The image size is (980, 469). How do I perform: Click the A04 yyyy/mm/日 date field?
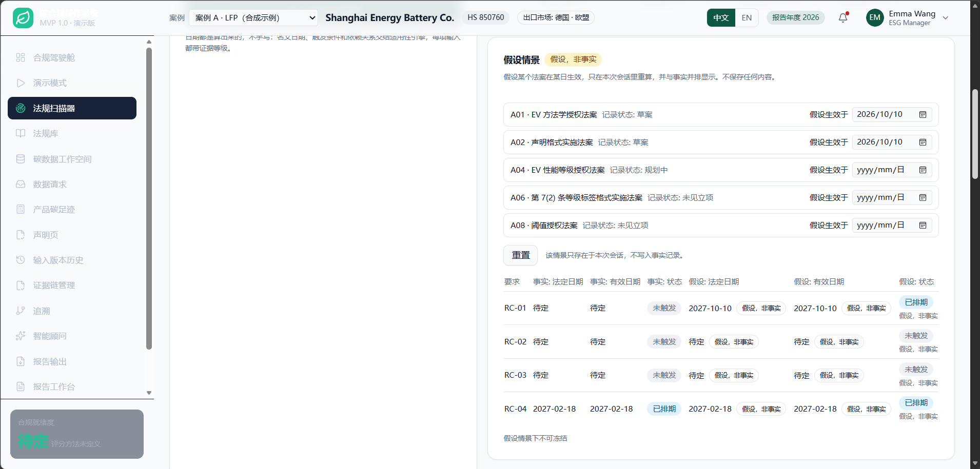click(892, 170)
